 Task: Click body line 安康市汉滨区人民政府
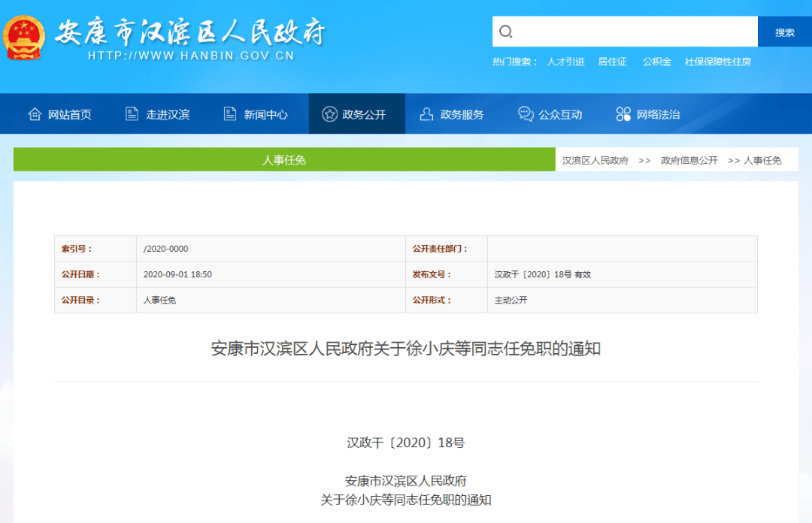(405, 481)
